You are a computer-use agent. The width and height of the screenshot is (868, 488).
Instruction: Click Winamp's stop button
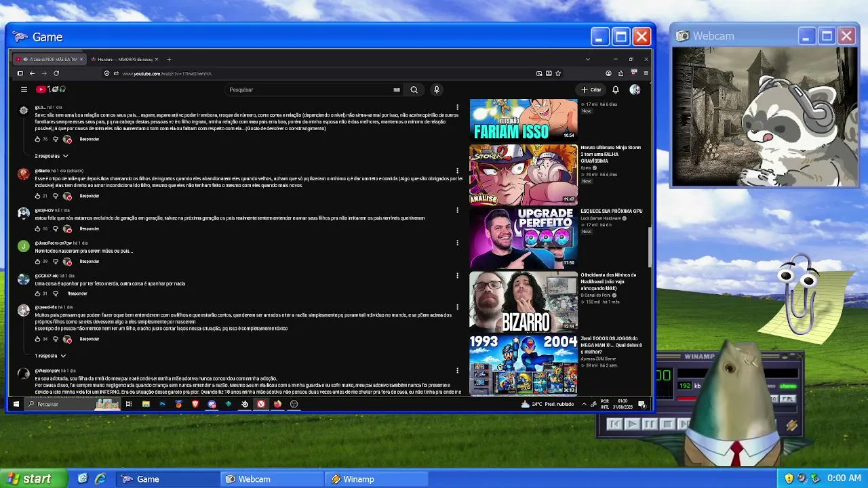point(667,424)
